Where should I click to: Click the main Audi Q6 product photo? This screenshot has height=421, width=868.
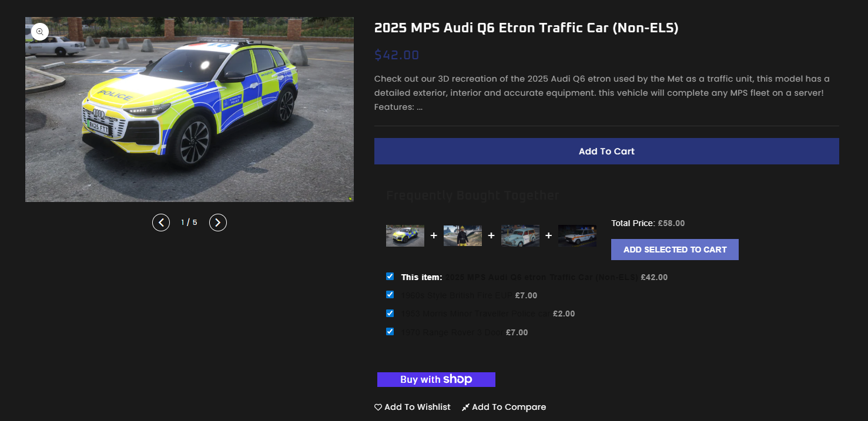click(189, 109)
